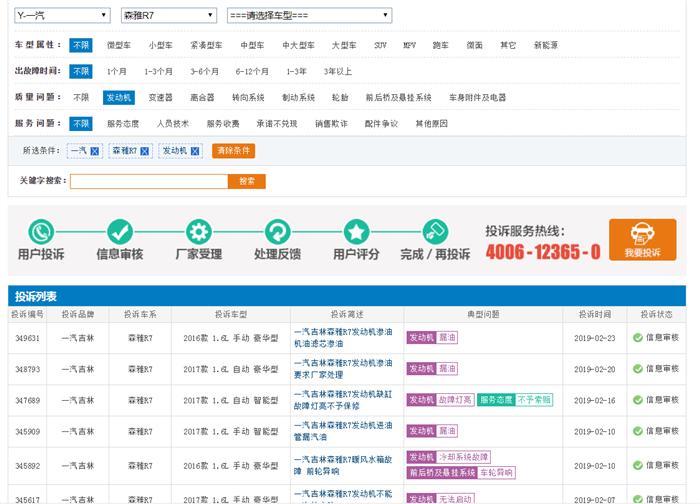The width and height of the screenshot is (700, 504).
Task: Choose the 制动系统 quality filter
Action: (x=298, y=97)
